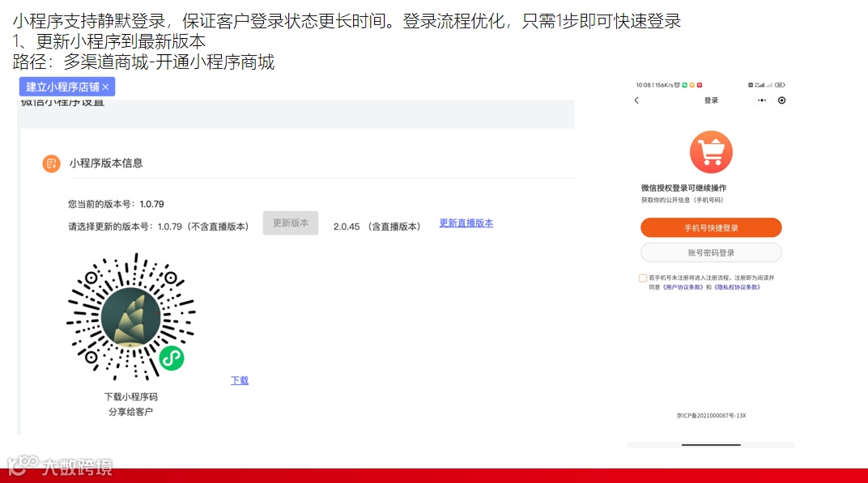Close the 建立小程序店铺 tab

[x=106, y=87]
